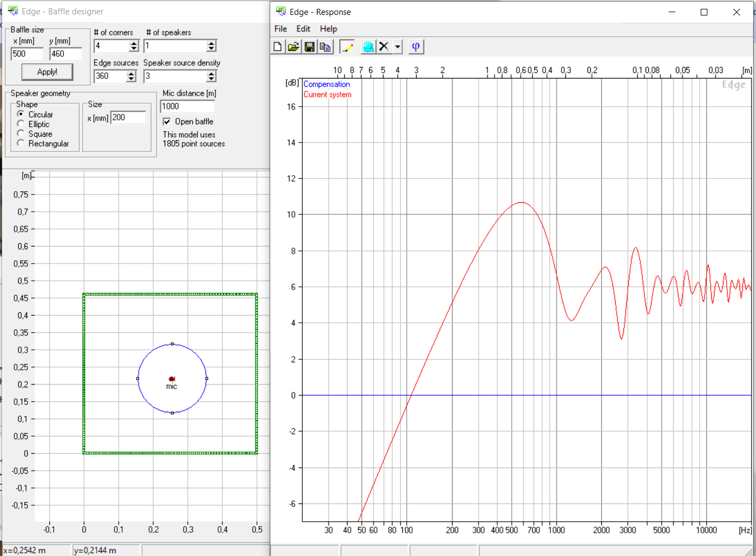Viewport: 756px width, 556px height.
Task: Click the Speaker source density field
Action: click(x=175, y=76)
